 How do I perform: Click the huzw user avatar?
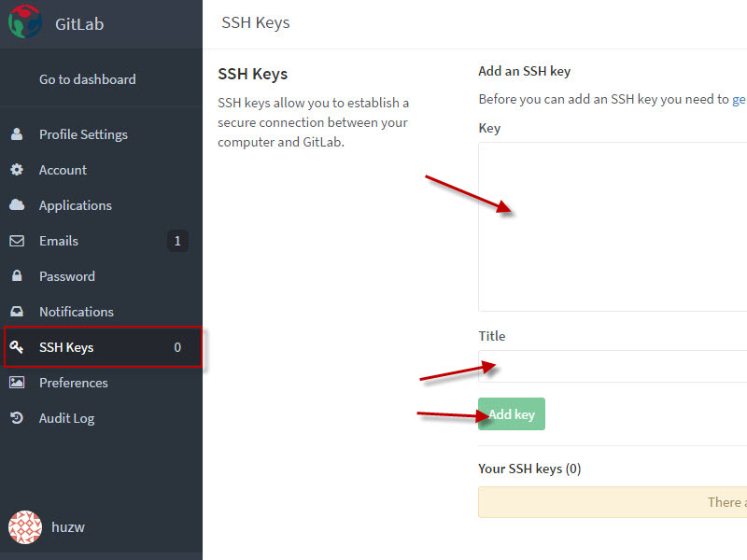point(25,527)
